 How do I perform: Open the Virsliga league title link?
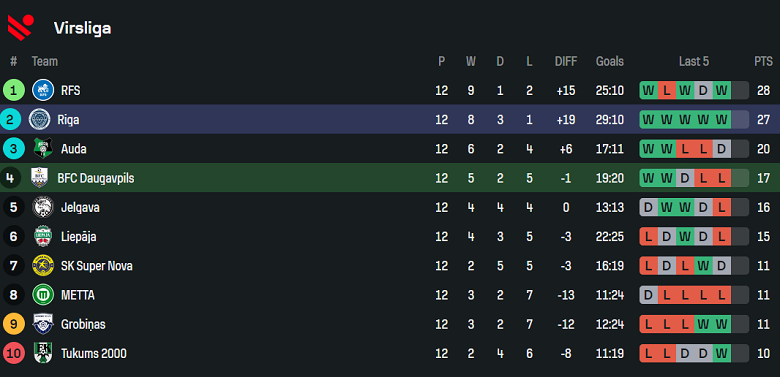click(83, 28)
